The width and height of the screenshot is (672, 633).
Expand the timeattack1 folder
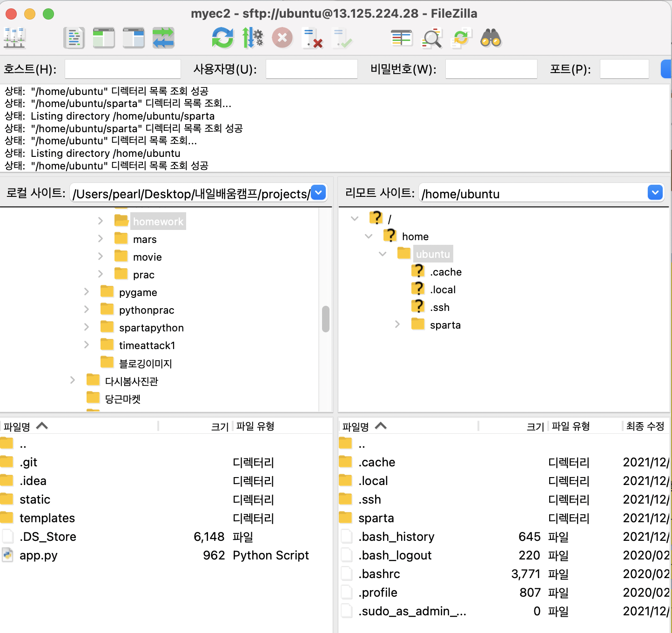86,344
